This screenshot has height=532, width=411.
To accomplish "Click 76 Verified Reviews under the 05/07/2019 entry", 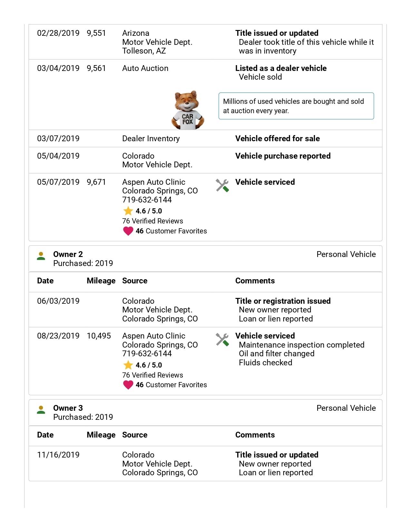I will (152, 221).
